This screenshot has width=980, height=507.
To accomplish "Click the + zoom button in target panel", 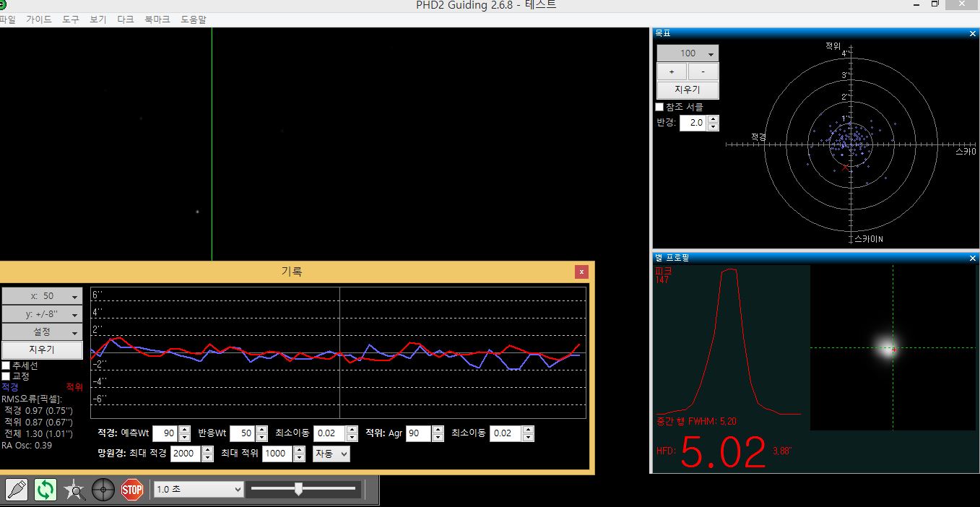I will (x=672, y=71).
